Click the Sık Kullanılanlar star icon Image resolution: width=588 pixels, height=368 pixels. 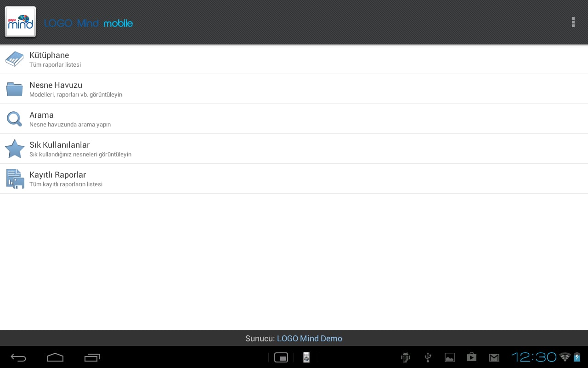coord(14,149)
